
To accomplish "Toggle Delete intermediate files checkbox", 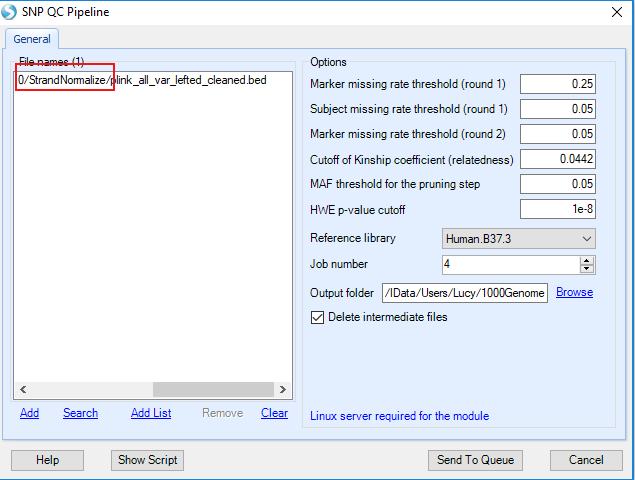I will coord(318,318).
